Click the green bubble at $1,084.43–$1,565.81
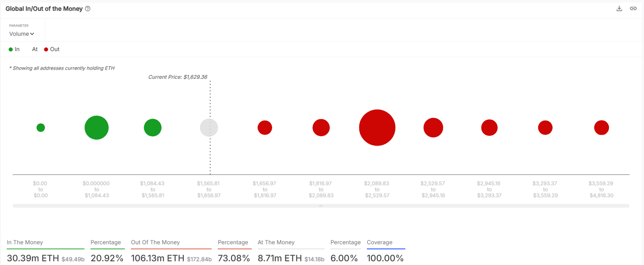The height and width of the screenshot is (265, 644). (153, 128)
